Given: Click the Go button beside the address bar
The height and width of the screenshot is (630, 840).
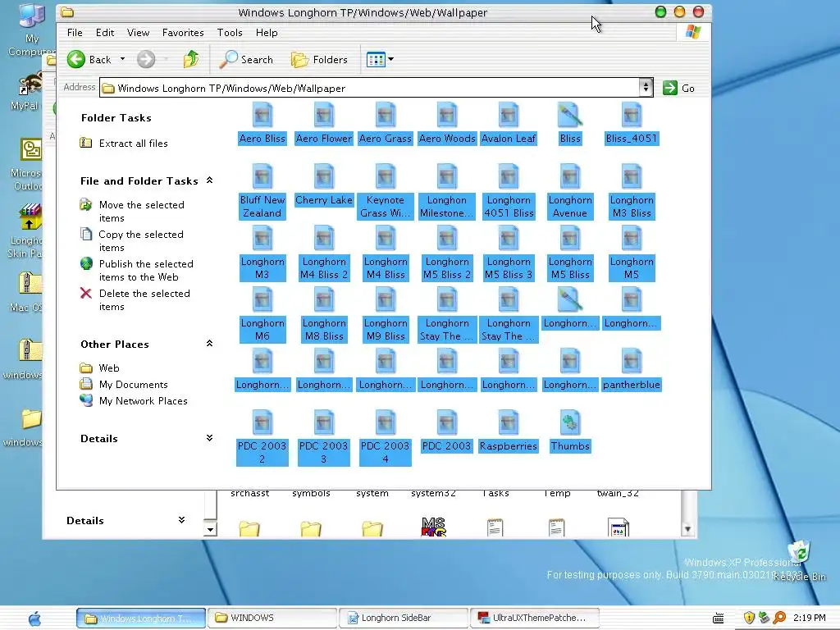Looking at the screenshot, I should tap(678, 88).
